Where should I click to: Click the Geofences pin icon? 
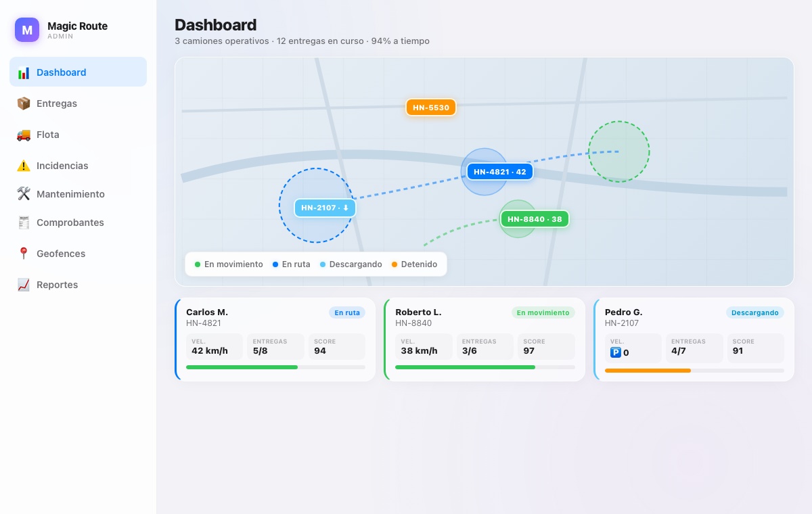pos(24,254)
